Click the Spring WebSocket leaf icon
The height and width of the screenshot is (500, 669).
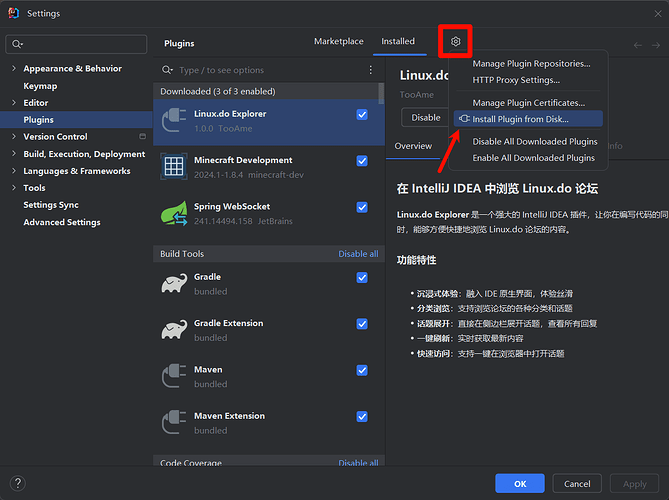pyautogui.click(x=174, y=213)
